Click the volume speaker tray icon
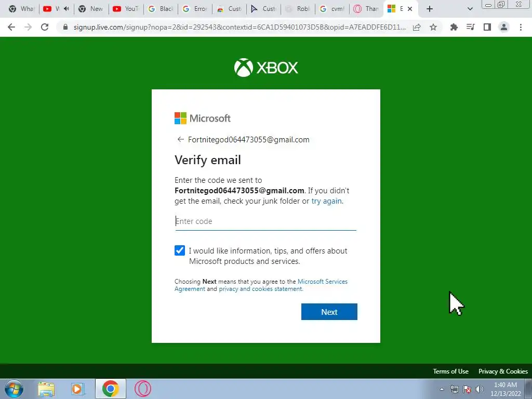The width and height of the screenshot is (532, 399). coord(480,389)
